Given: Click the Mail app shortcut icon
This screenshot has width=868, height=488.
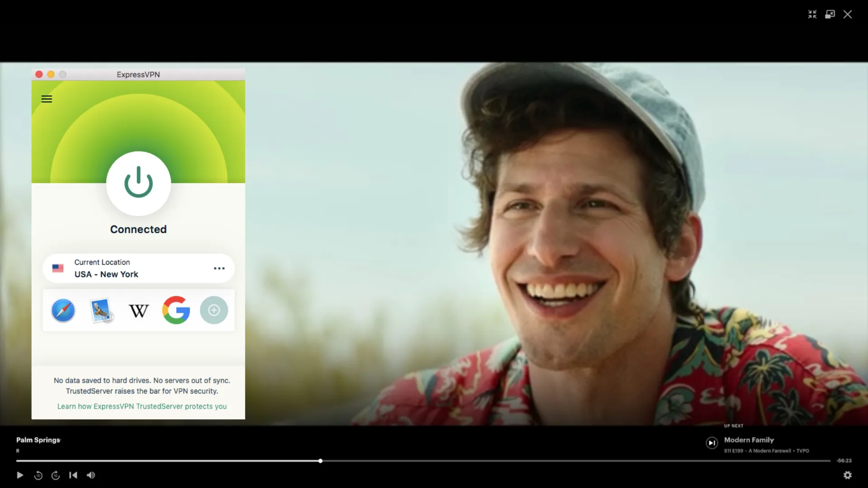Looking at the screenshot, I should click(x=100, y=310).
